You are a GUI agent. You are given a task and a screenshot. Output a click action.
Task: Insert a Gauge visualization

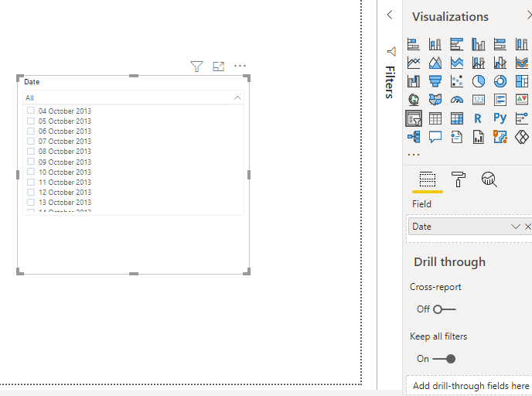click(x=456, y=99)
